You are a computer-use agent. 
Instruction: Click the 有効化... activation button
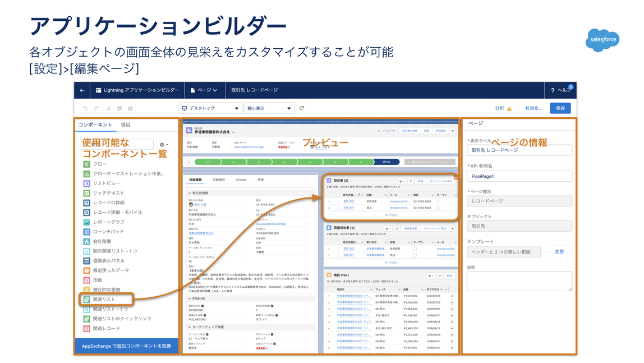pyautogui.click(x=533, y=108)
